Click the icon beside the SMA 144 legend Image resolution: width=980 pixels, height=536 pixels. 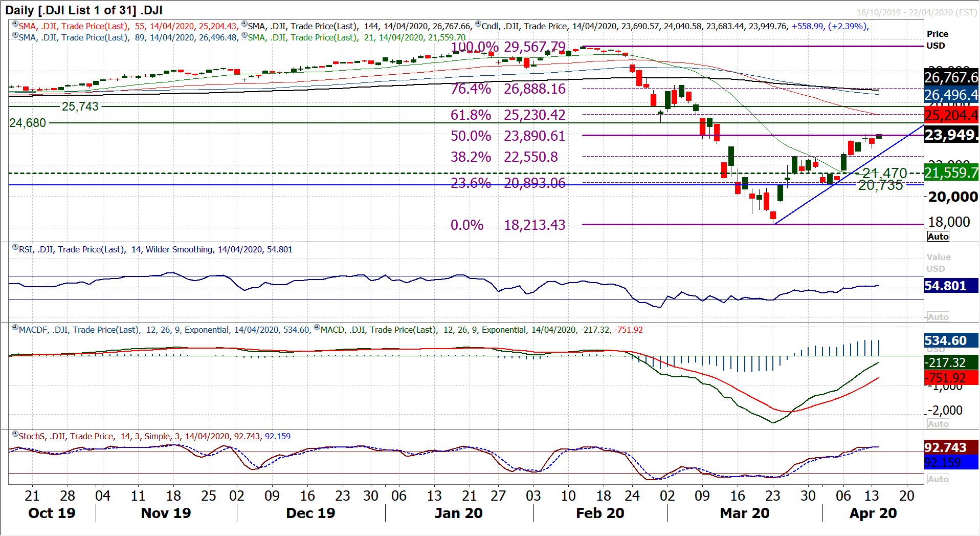(244, 24)
